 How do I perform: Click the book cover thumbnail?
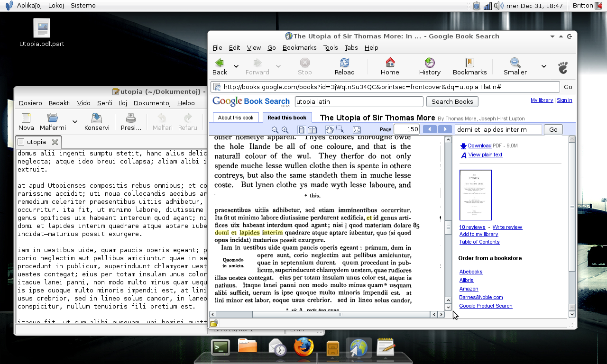pos(475,195)
